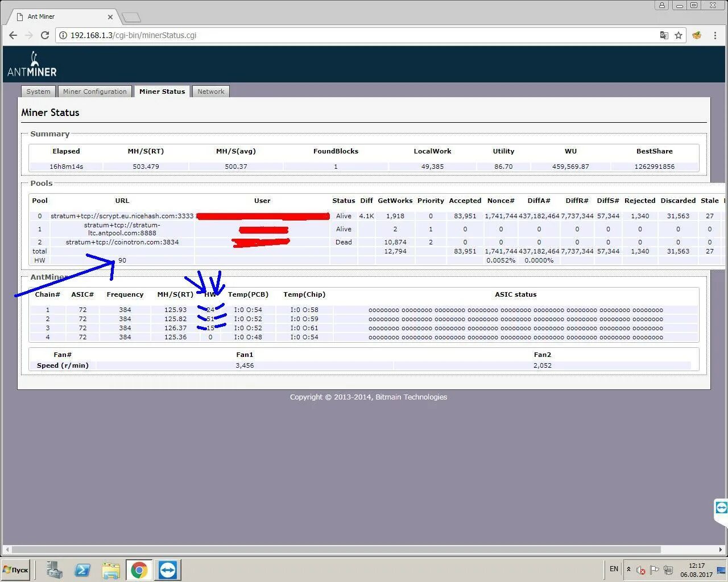Click Elapsed value 16h8m14s
Viewport: 728px width, 582px height.
click(x=66, y=167)
